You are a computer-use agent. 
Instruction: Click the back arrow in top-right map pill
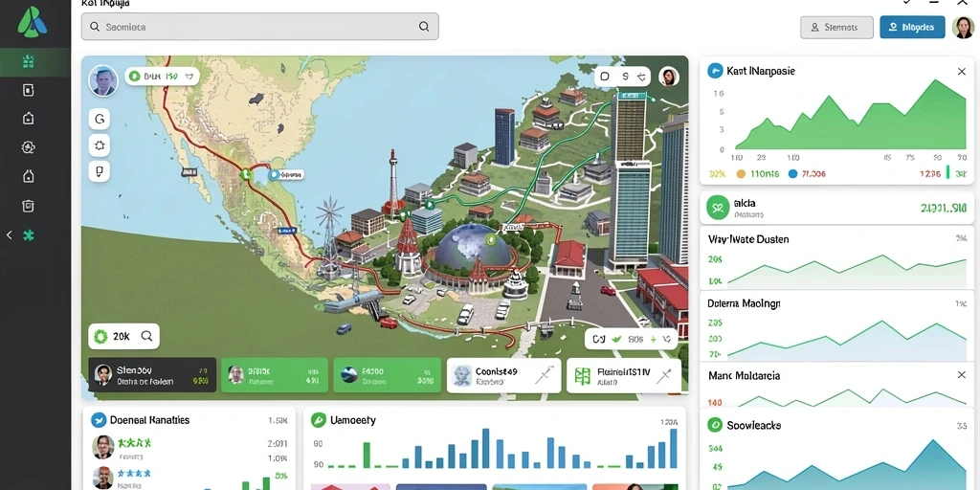click(x=641, y=77)
